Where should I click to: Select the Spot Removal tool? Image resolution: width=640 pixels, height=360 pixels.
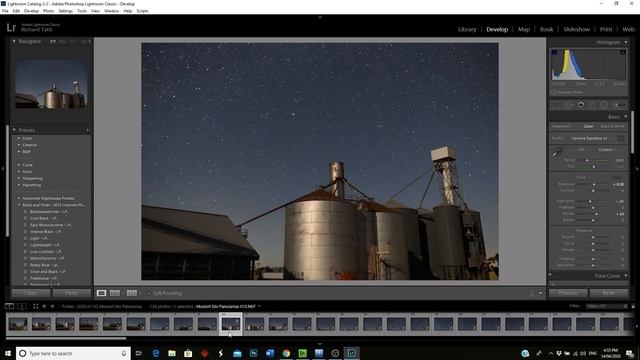(x=569, y=105)
